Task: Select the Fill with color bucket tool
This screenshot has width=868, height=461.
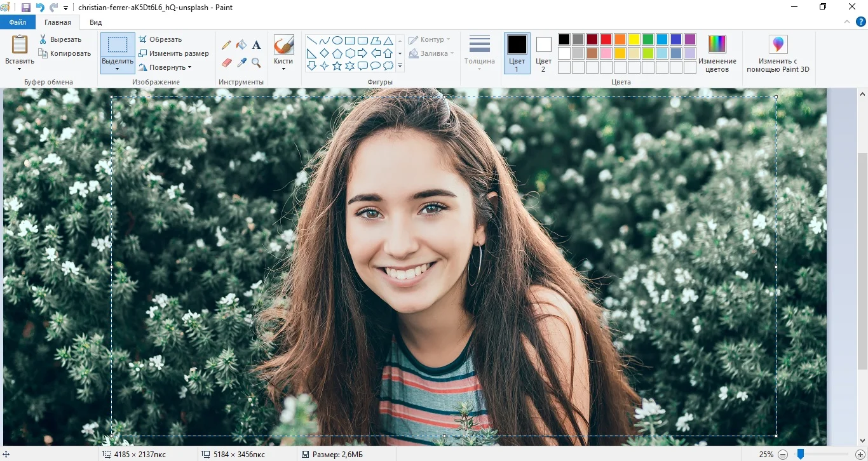Action: pyautogui.click(x=241, y=45)
